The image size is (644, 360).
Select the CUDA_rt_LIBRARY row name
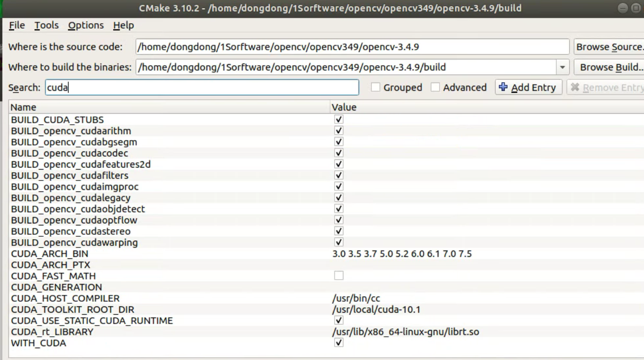[52, 332]
